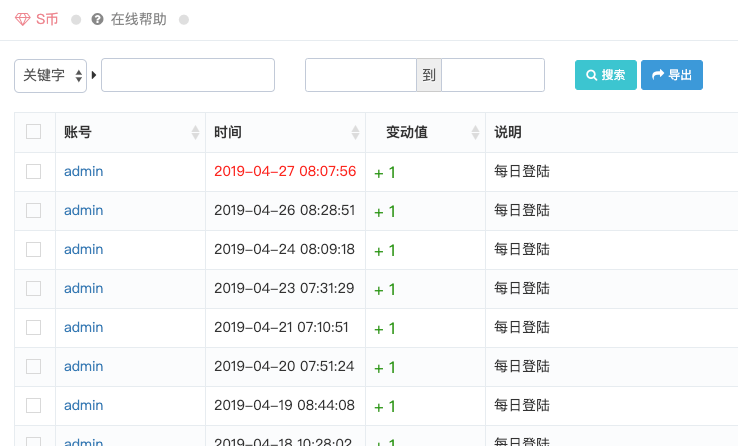Click the 搜索 search button

point(605,75)
